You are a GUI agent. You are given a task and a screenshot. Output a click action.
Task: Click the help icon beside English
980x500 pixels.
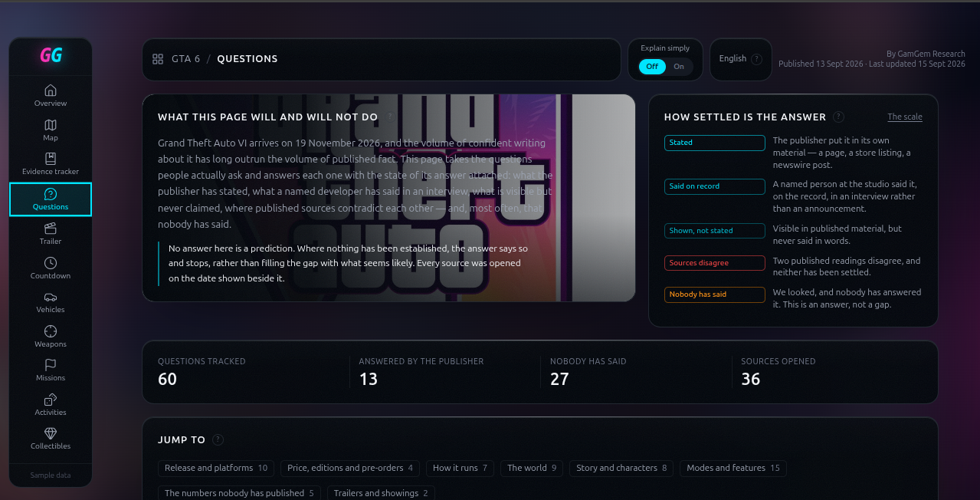tap(757, 59)
